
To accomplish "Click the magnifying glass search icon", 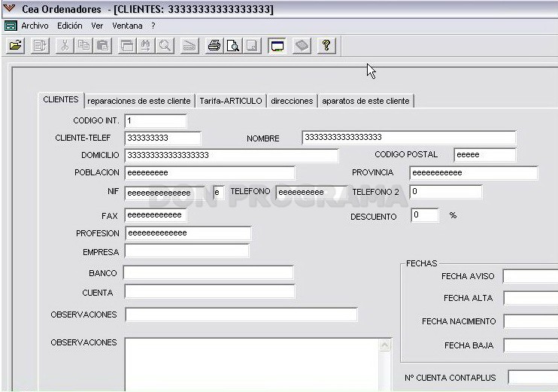I will pyautogui.click(x=165, y=46).
